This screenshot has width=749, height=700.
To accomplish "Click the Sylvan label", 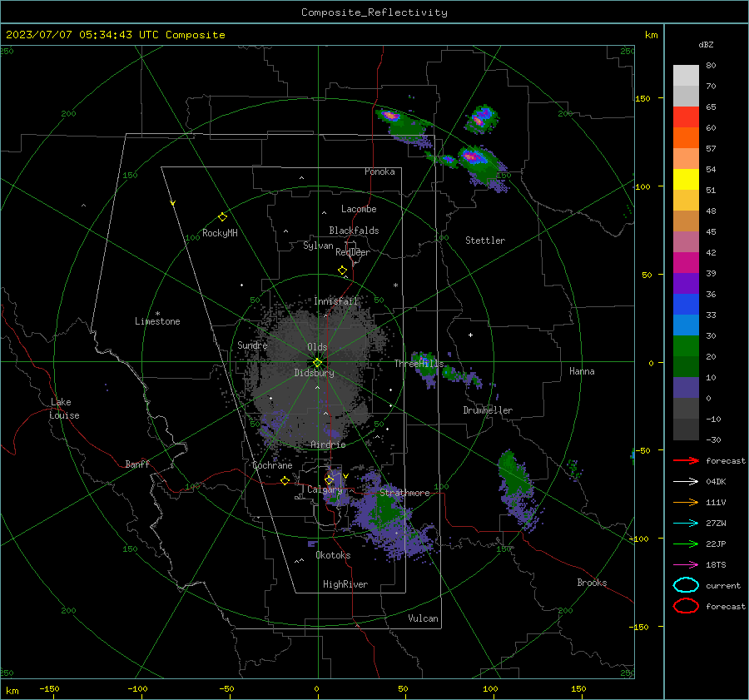I will coord(318,246).
